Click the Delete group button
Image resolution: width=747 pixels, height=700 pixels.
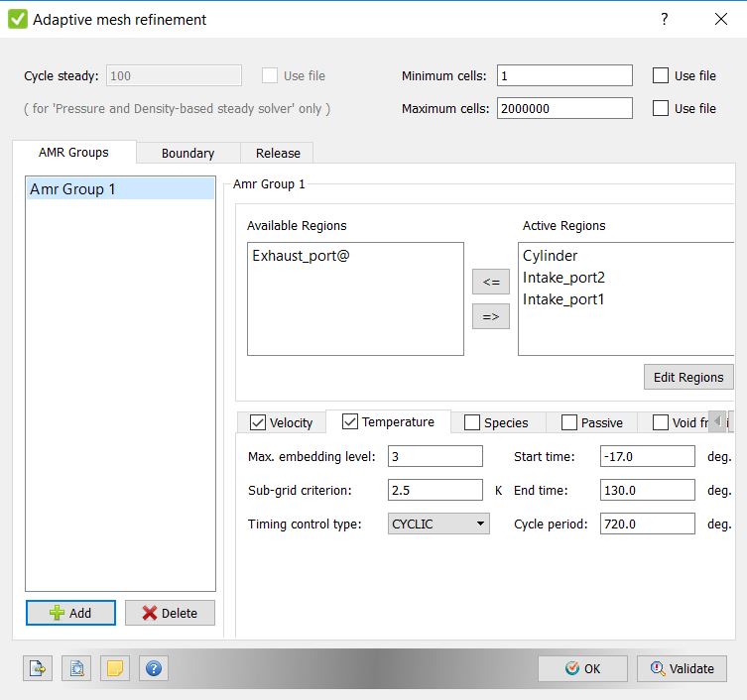click(170, 613)
